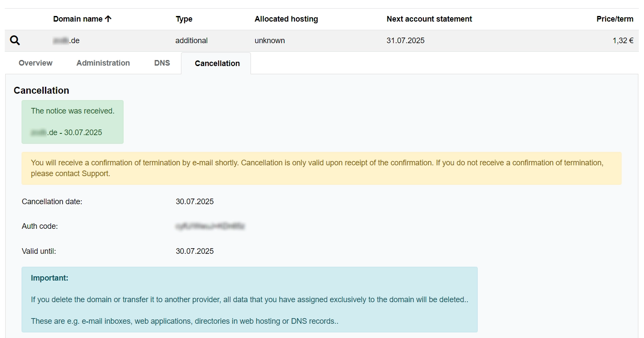The width and height of the screenshot is (644, 338).
Task: Click the blurred auth code value
Action: pyautogui.click(x=210, y=226)
